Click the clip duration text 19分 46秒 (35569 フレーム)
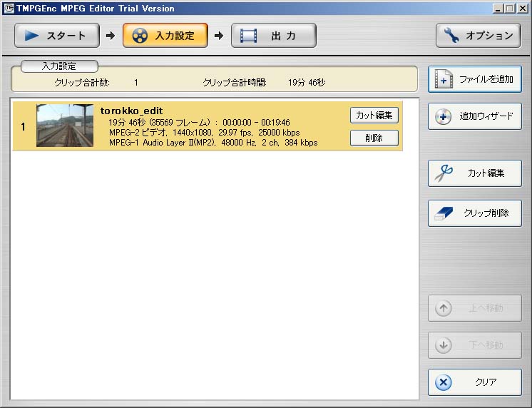The width and height of the screenshot is (532, 408). click(159, 122)
